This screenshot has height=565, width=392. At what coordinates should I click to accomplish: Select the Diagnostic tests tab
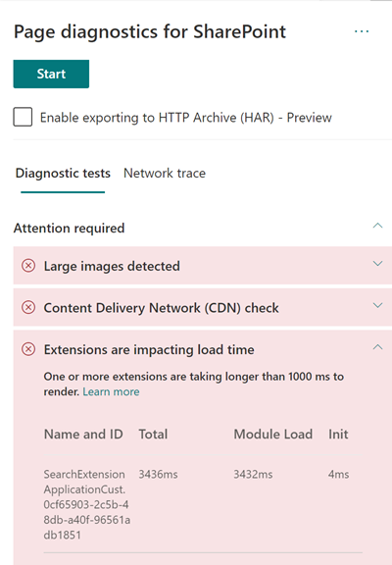pyautogui.click(x=63, y=174)
